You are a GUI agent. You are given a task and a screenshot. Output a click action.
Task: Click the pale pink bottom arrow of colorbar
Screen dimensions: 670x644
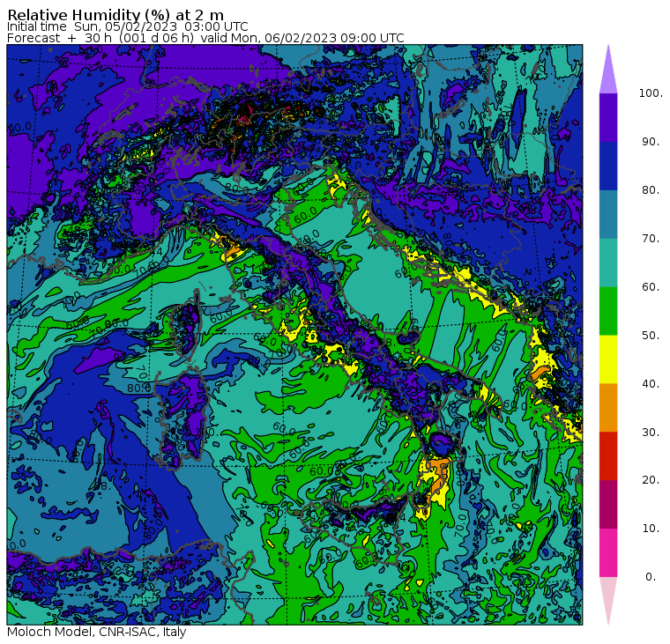click(x=608, y=598)
